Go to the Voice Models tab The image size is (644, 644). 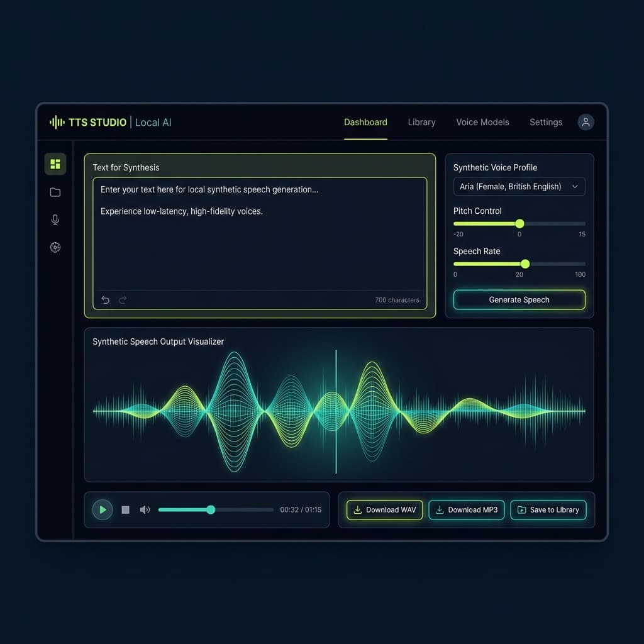[x=482, y=122]
